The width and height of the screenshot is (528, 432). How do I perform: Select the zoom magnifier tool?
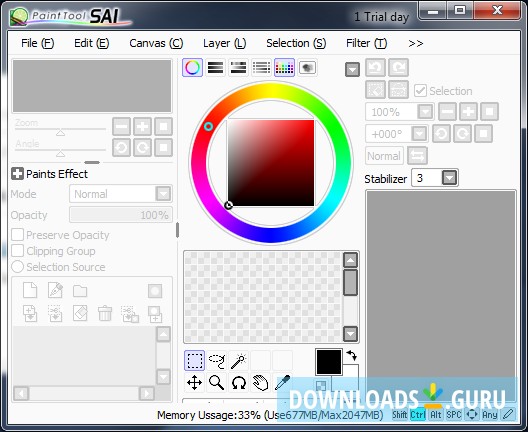point(217,383)
